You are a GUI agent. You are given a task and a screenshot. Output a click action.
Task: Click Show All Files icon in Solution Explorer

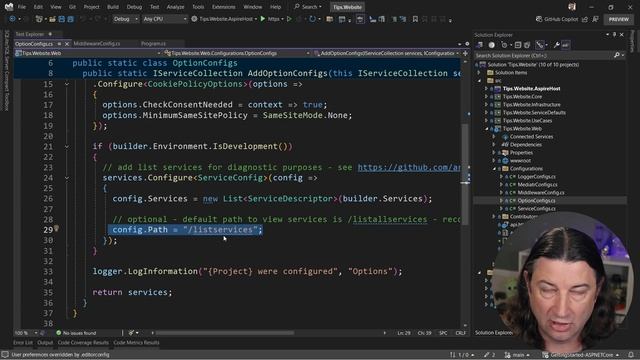click(527, 45)
